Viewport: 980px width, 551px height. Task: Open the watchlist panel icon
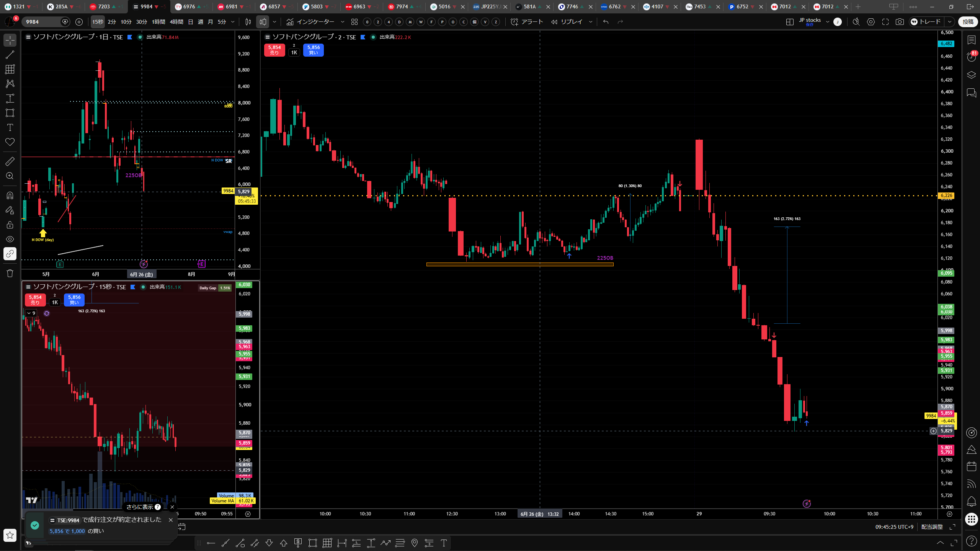click(x=971, y=40)
